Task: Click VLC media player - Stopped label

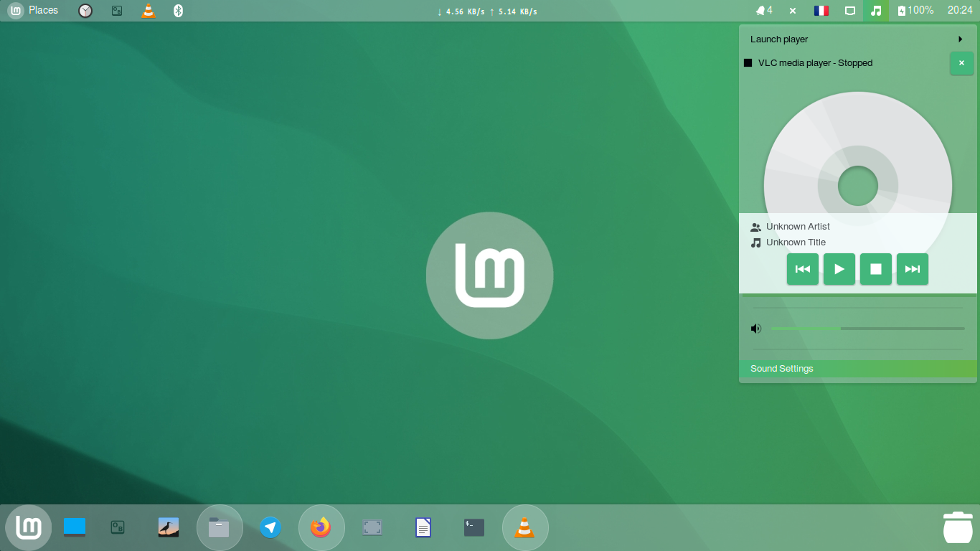Action: click(815, 63)
